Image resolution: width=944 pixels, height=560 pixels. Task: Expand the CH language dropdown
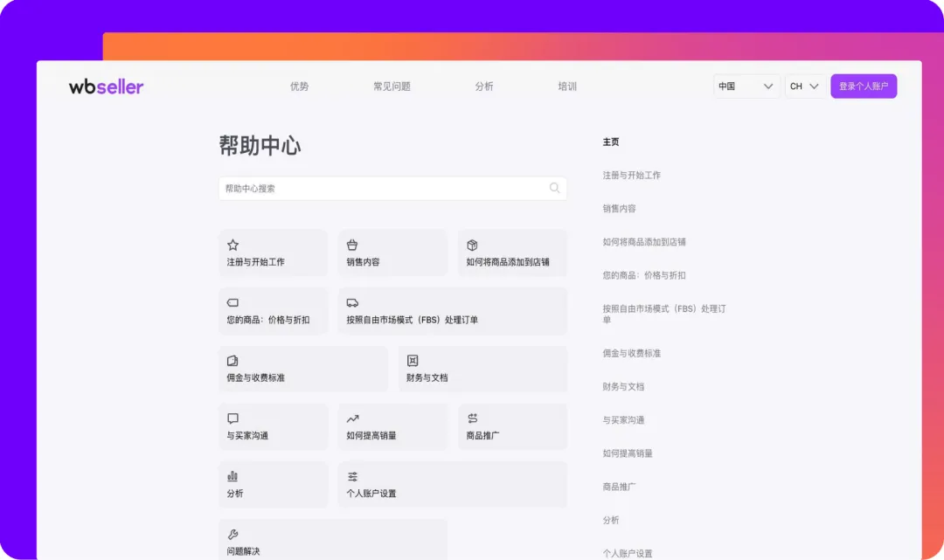tap(805, 86)
